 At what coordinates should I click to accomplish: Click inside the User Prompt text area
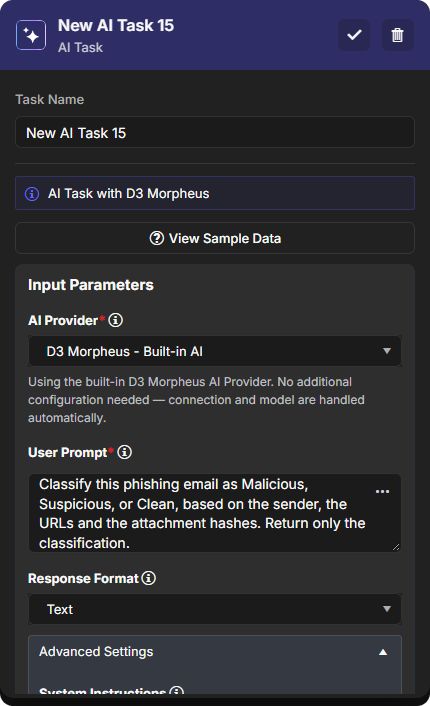coord(215,513)
